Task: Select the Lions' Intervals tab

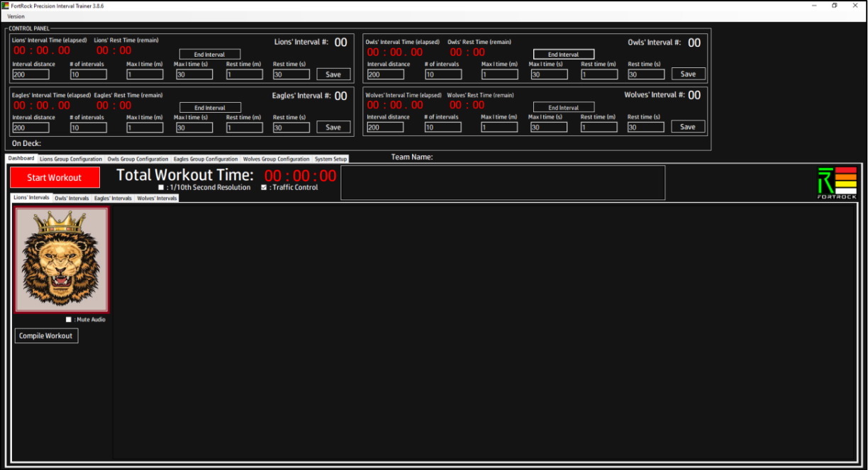Action: point(31,198)
